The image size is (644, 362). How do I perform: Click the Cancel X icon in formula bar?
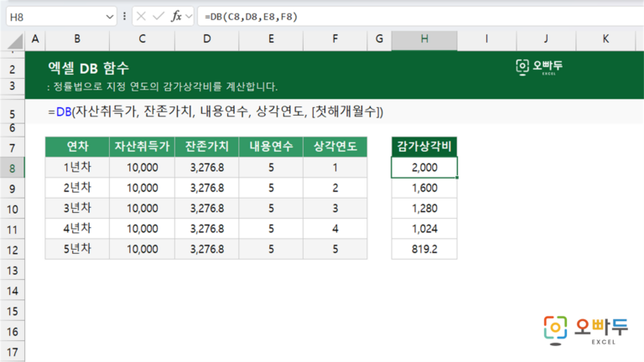[x=141, y=17]
